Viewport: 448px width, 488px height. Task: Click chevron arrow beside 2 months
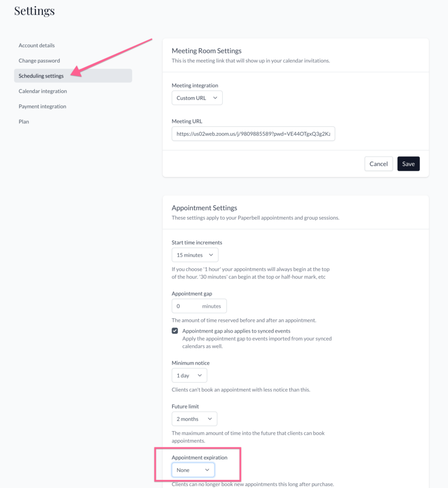(x=210, y=419)
